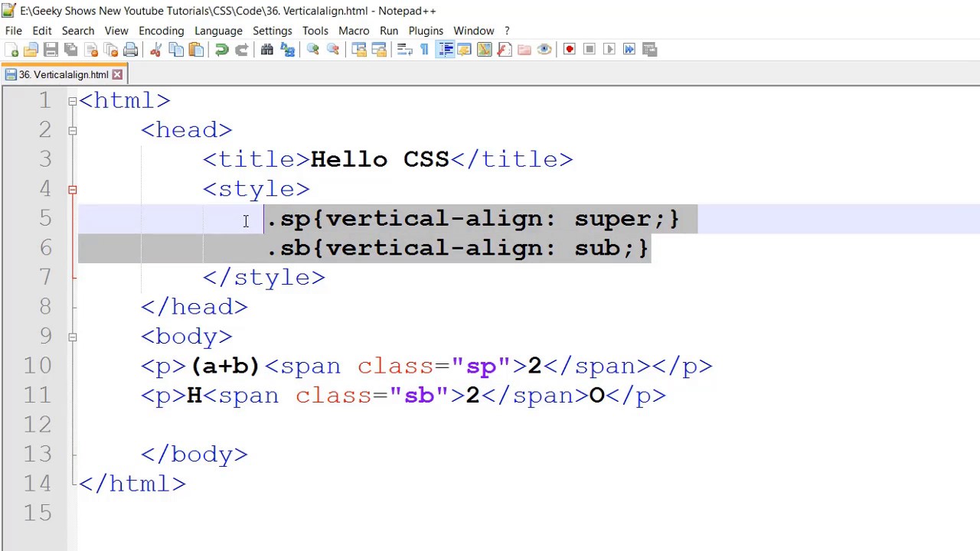Click the closing </style> tag on line 7
980x551 pixels.
click(x=264, y=278)
